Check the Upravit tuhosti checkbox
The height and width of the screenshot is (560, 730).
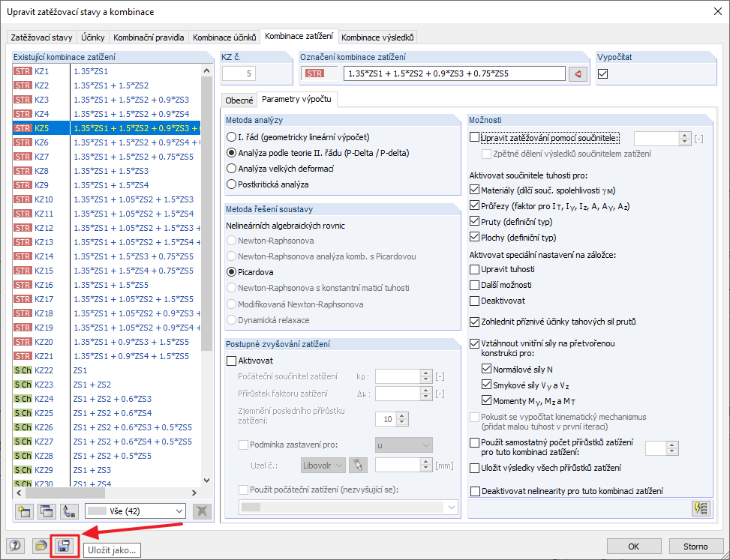pyautogui.click(x=474, y=269)
